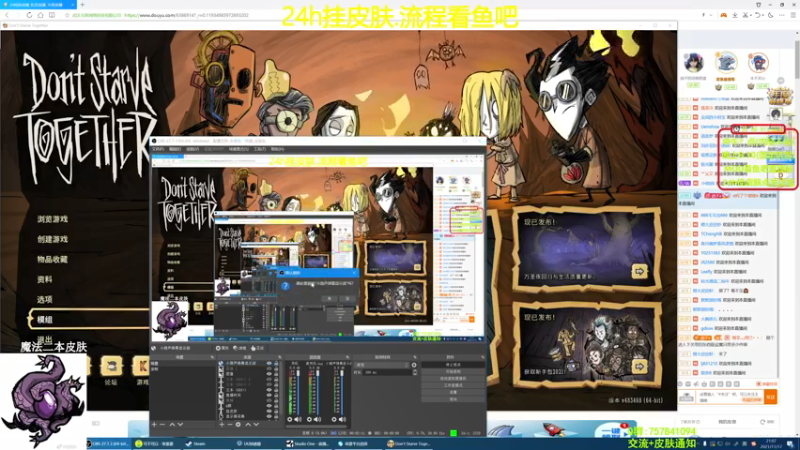Viewport: 800px width, 450px height.
Task: Select 创建游戏 in the game menu
Action: click(52, 239)
